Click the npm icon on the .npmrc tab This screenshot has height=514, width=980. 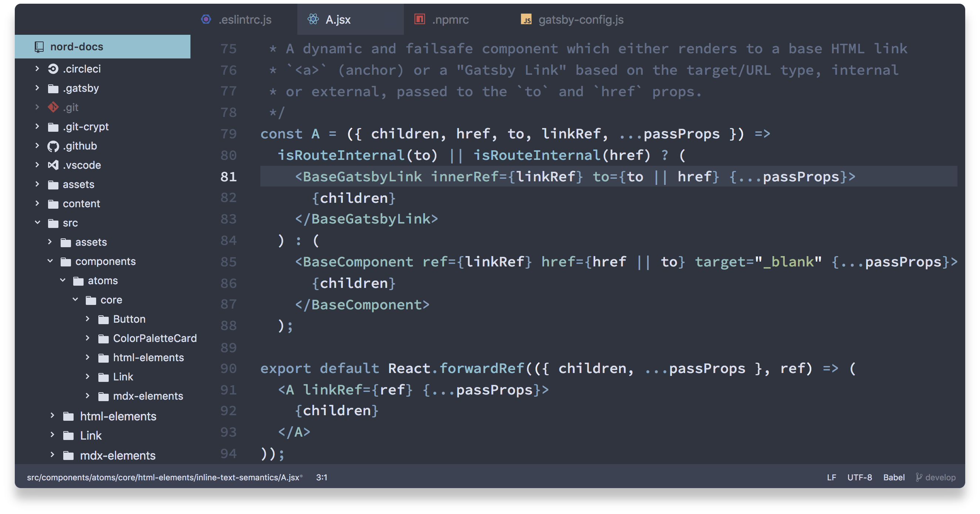click(x=419, y=19)
